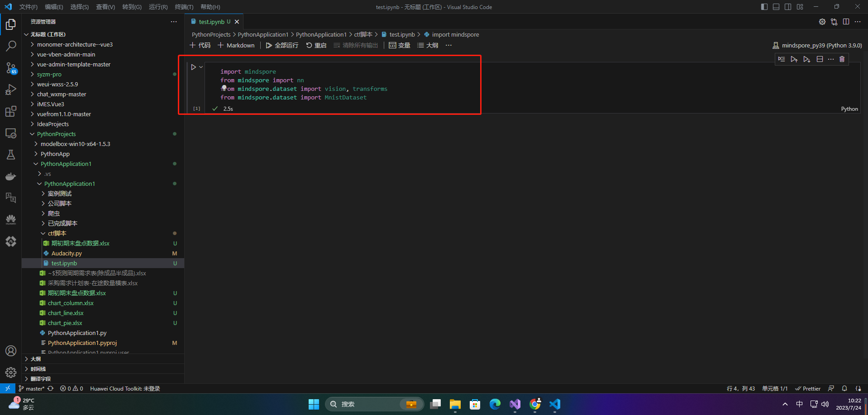Open the Testing flask view
The width and height of the screenshot is (868, 415).
click(x=11, y=155)
